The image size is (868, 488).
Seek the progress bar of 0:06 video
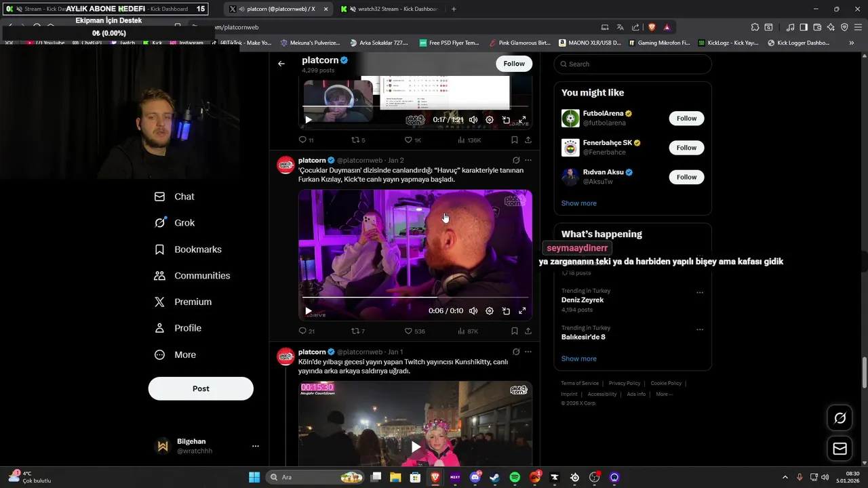(x=415, y=298)
